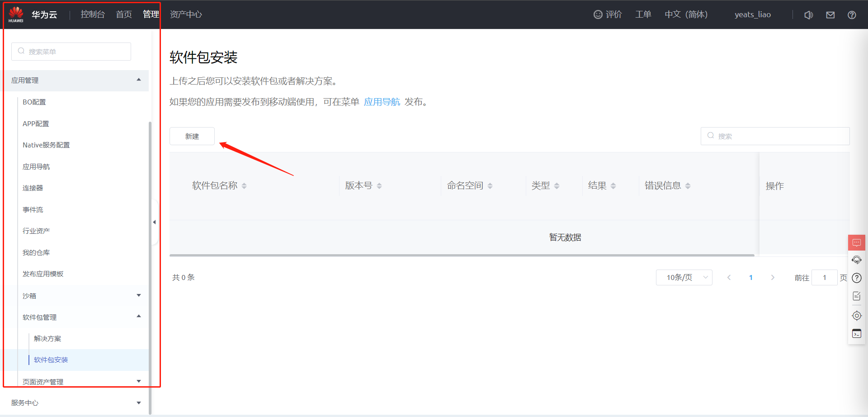Sort by 版本号 column
Image resolution: width=868 pixels, height=417 pixels.
pos(379,186)
